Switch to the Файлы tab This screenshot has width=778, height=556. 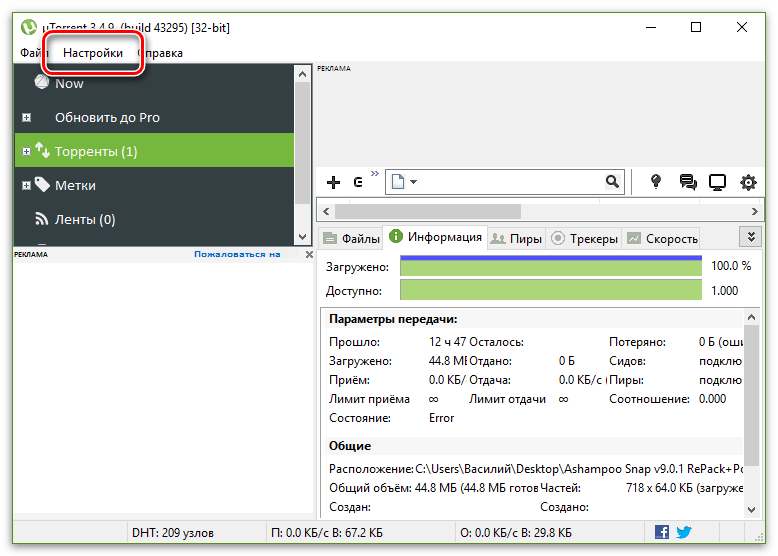click(351, 239)
